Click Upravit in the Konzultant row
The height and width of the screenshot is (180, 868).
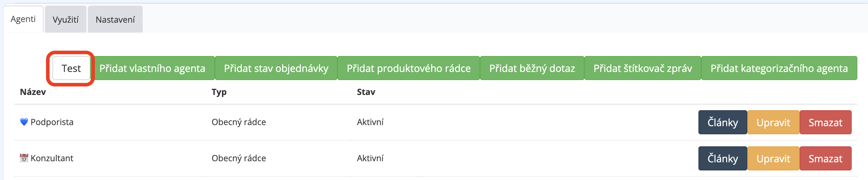point(773,158)
